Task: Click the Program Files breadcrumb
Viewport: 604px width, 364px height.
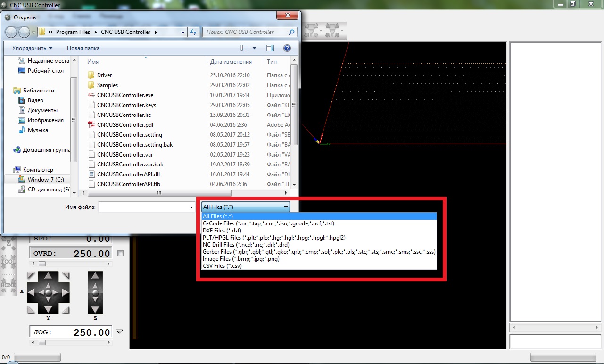Action: (73, 32)
